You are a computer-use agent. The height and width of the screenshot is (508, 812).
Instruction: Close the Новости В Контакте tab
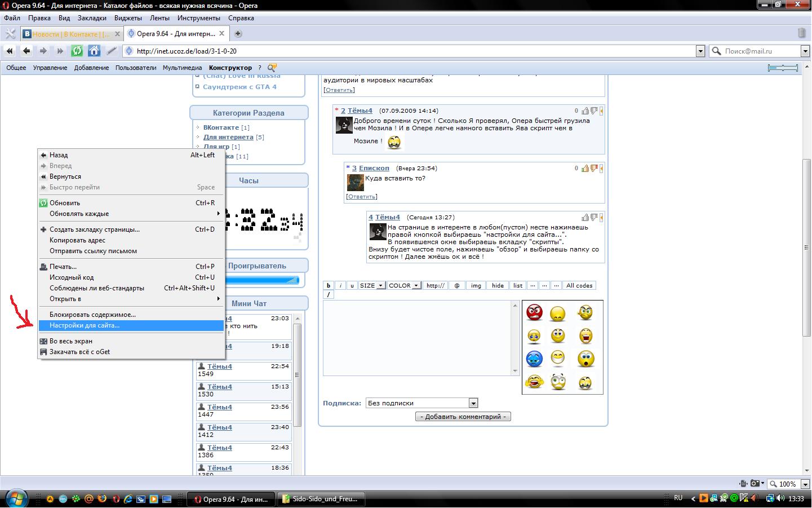(118, 34)
